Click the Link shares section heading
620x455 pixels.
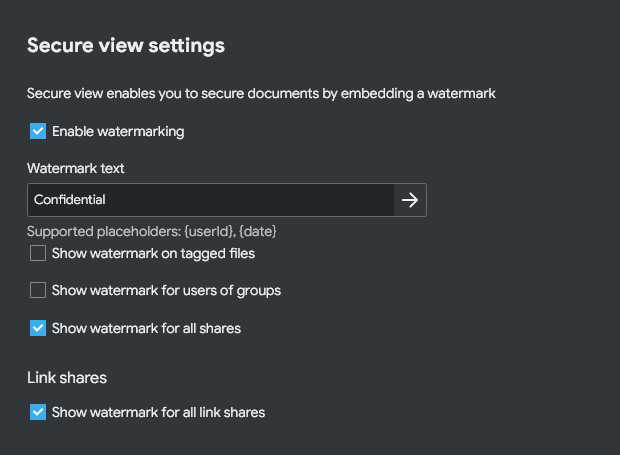[67, 378]
